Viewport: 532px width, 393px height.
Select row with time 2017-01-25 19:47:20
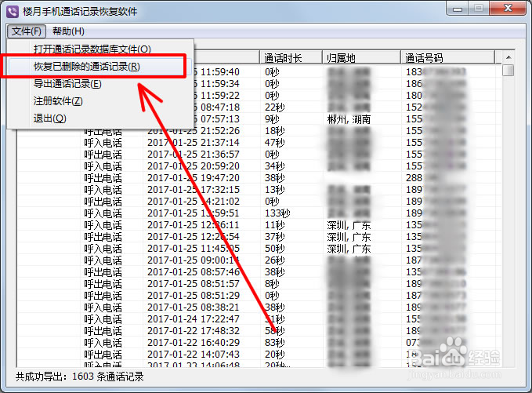click(259, 178)
